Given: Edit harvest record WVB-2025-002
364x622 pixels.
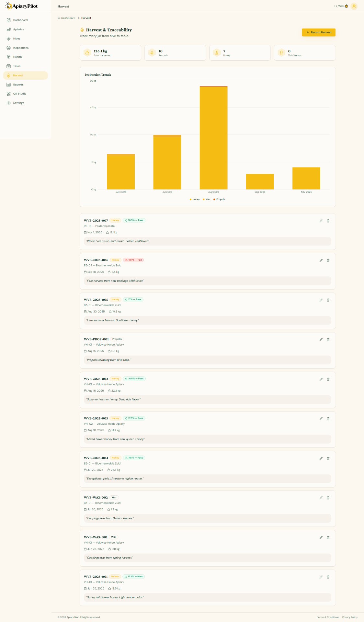Looking at the screenshot, I should [x=321, y=379].
